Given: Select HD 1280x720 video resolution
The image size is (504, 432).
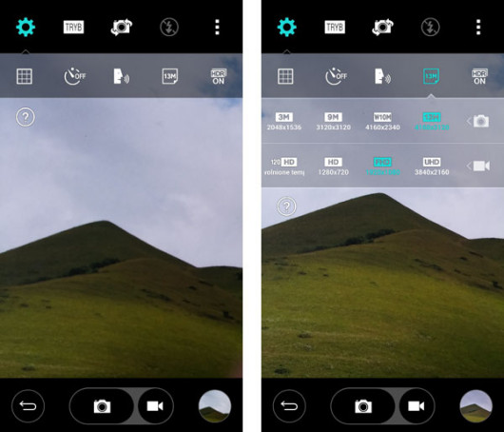Looking at the screenshot, I should [x=334, y=167].
